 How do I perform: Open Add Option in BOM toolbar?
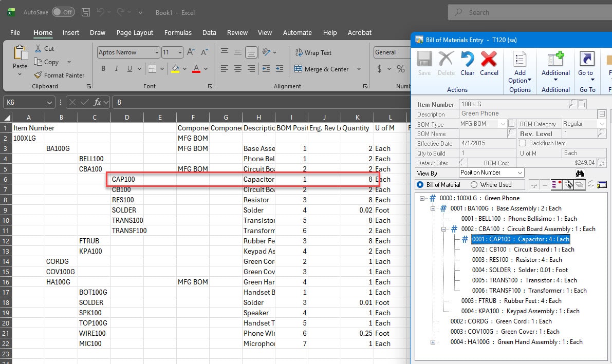click(520, 68)
